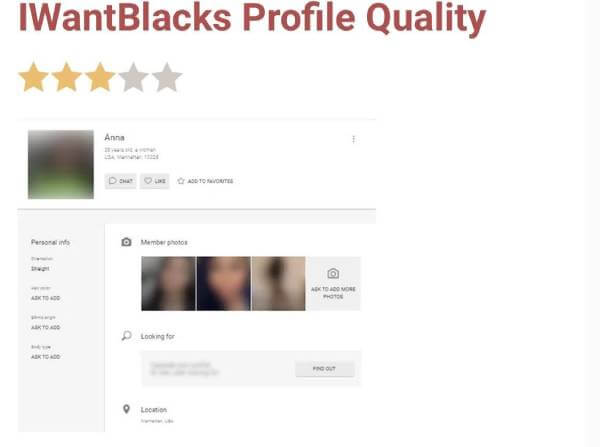Open the first member photo
This screenshot has width=600, height=447.
pyautogui.click(x=168, y=284)
